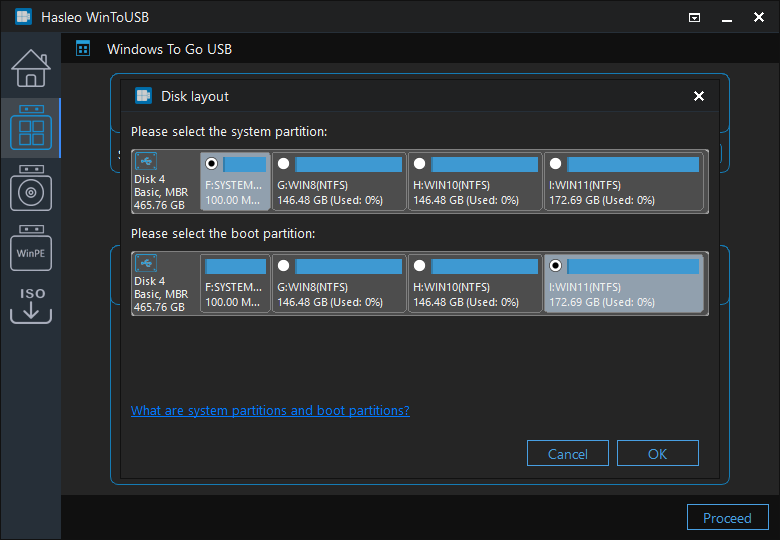
Task: Select H:WIN10 as system partition
Action: point(419,163)
